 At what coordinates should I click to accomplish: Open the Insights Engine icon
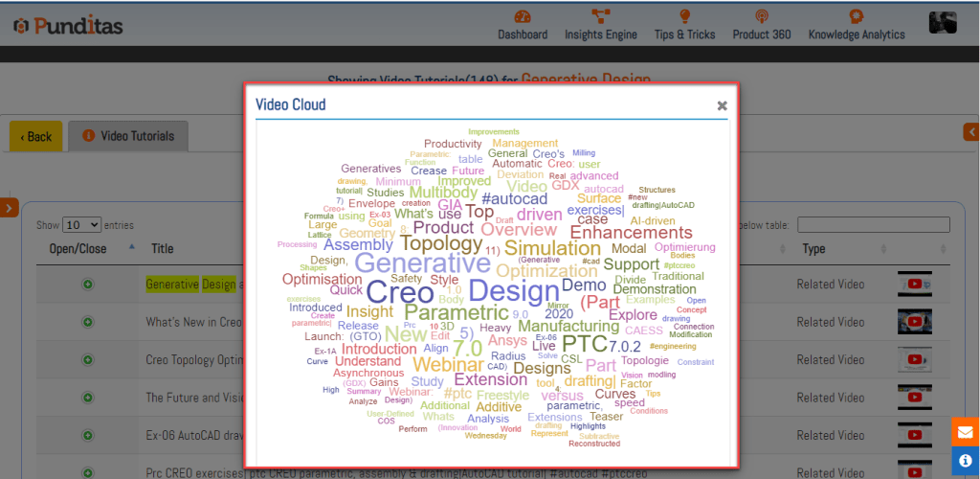tap(601, 16)
